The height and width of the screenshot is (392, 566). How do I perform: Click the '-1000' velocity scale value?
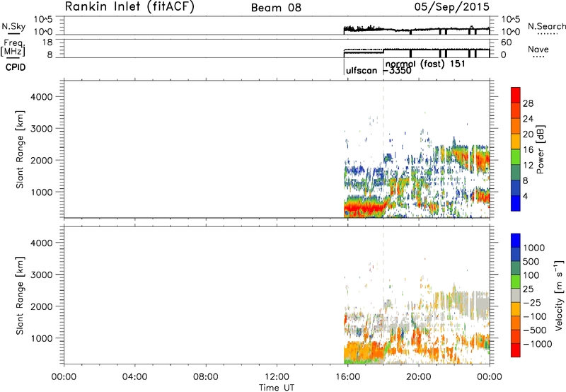(538, 344)
